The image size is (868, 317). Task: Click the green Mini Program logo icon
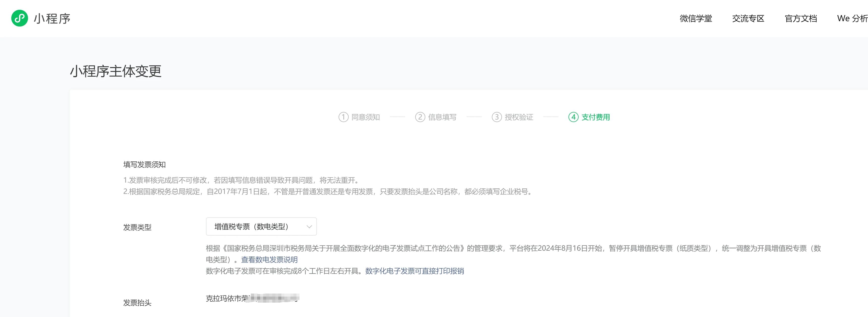click(x=20, y=18)
